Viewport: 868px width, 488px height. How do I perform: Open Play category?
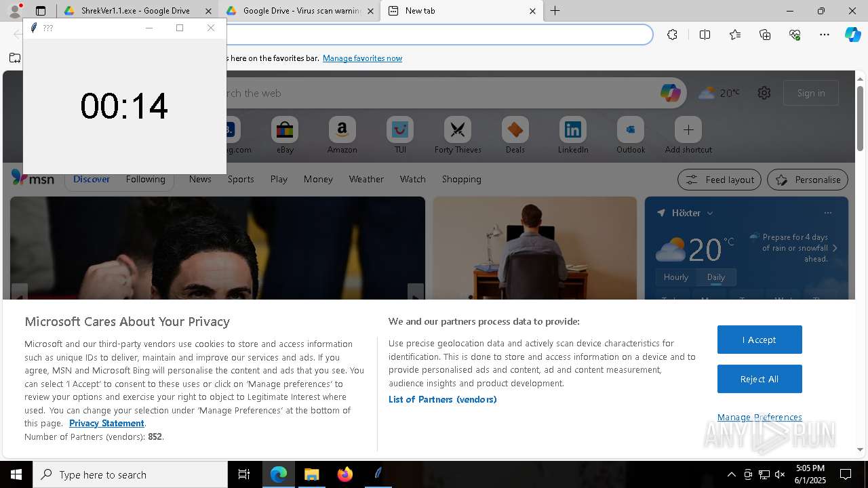tap(279, 179)
